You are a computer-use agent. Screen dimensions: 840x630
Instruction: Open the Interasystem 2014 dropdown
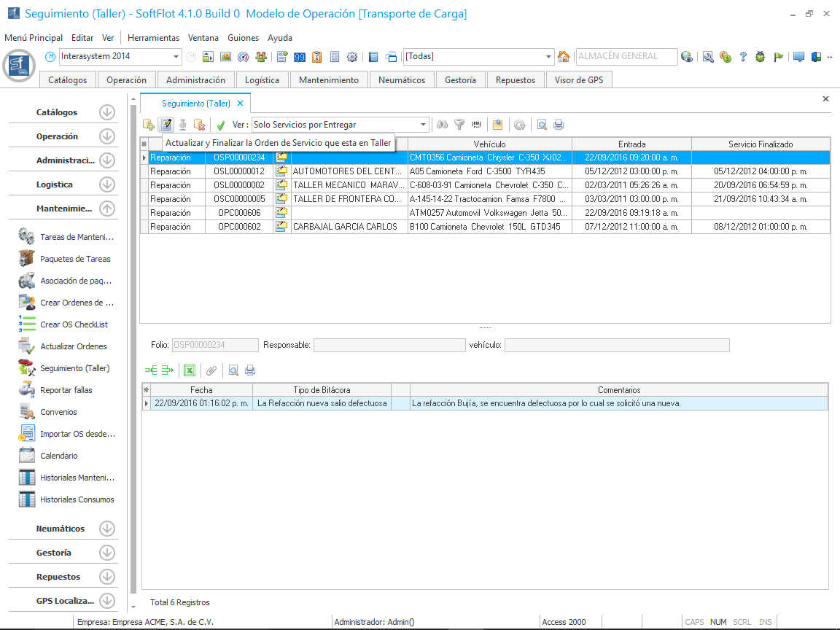pos(176,57)
